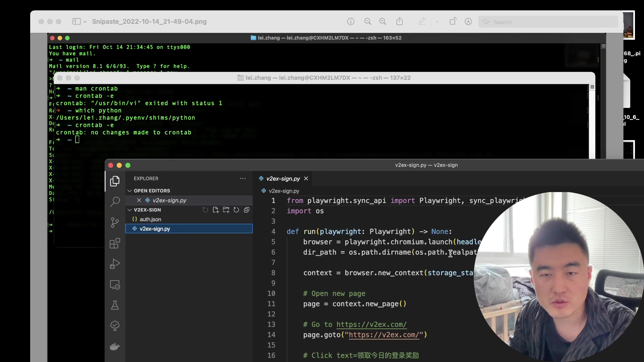Open the Explorer view in the activity bar

tap(115, 181)
